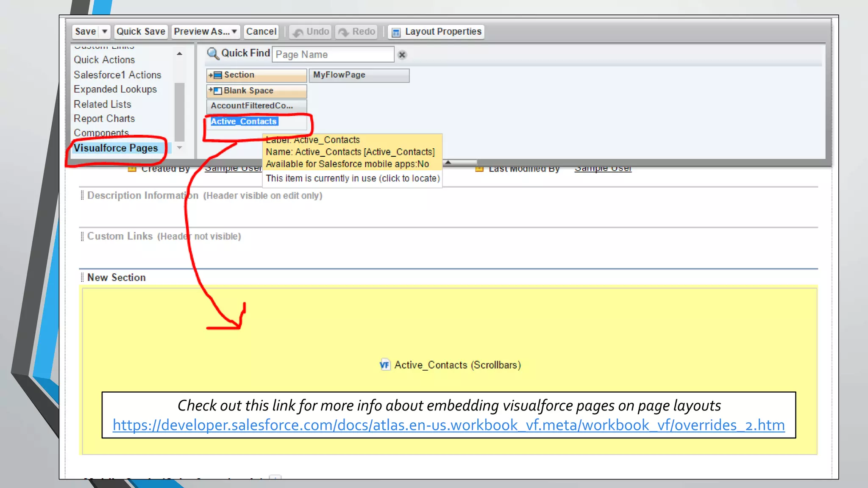The width and height of the screenshot is (868, 488).
Task: Select the Blank Space palette item
Action: point(257,91)
